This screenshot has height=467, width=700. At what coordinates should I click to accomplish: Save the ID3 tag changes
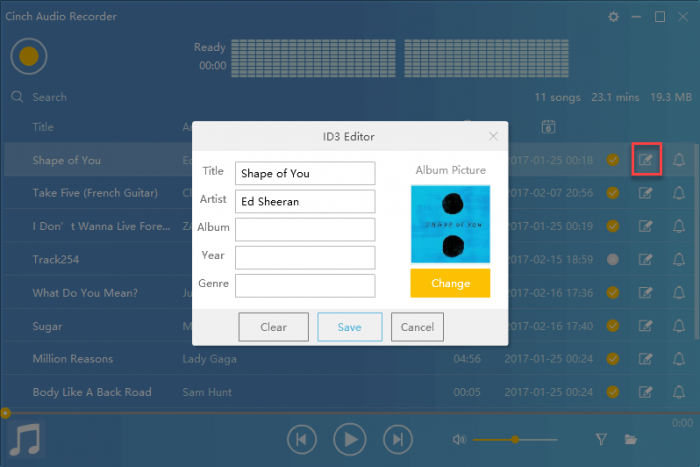pos(350,327)
